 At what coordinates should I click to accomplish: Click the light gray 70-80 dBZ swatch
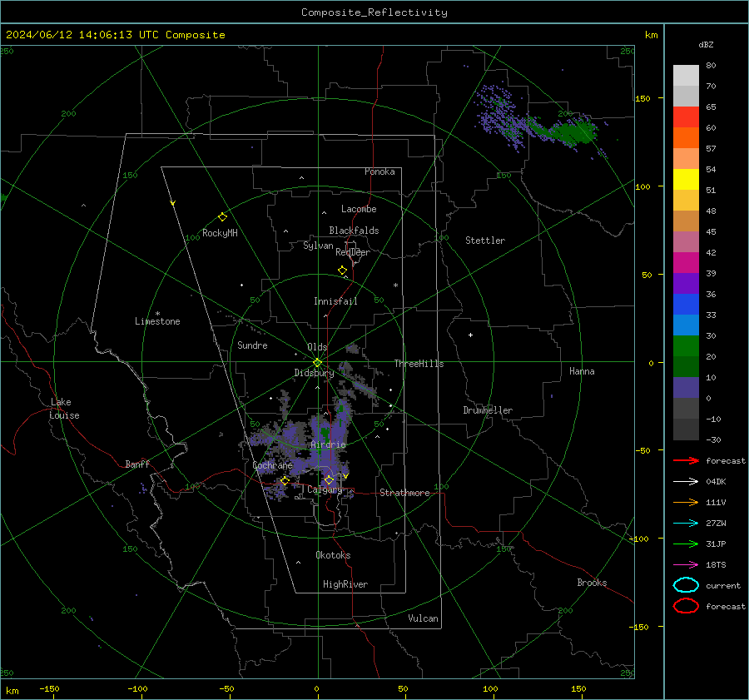pos(686,75)
